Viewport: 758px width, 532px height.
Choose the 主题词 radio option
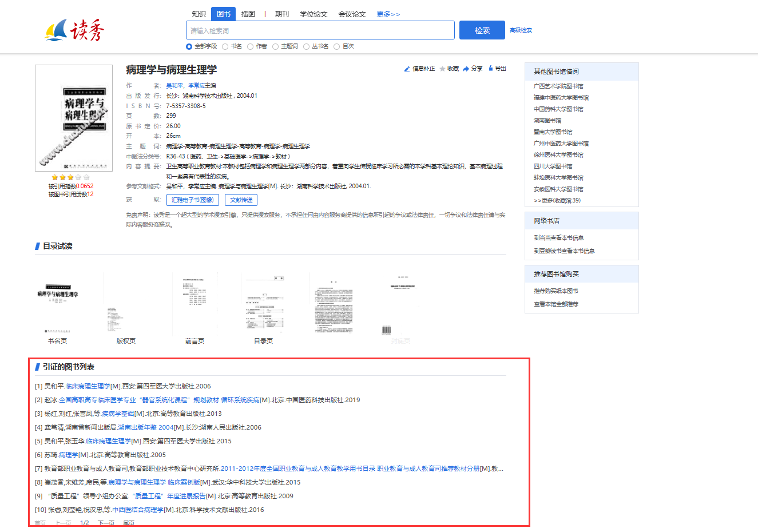276,47
